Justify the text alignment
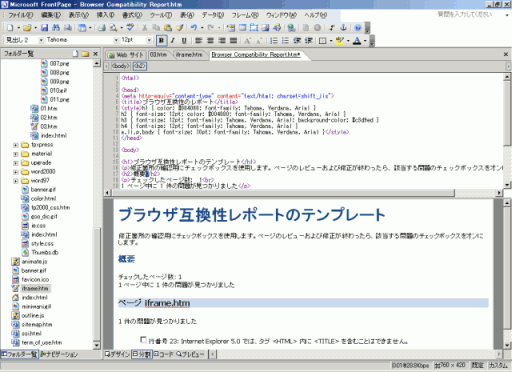This screenshot has width=512, height=372. tap(233, 41)
